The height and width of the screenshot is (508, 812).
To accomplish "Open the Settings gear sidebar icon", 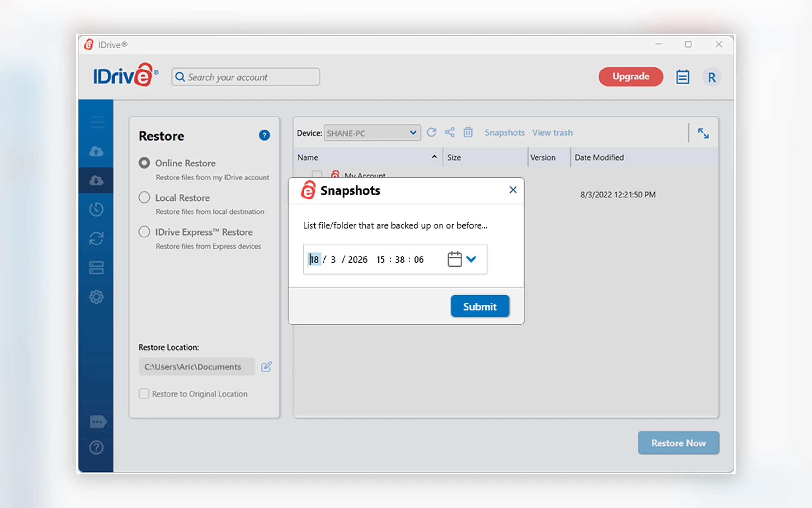I will click(x=96, y=297).
